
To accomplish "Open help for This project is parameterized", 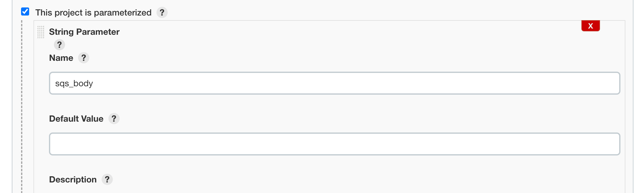I will tap(162, 13).
